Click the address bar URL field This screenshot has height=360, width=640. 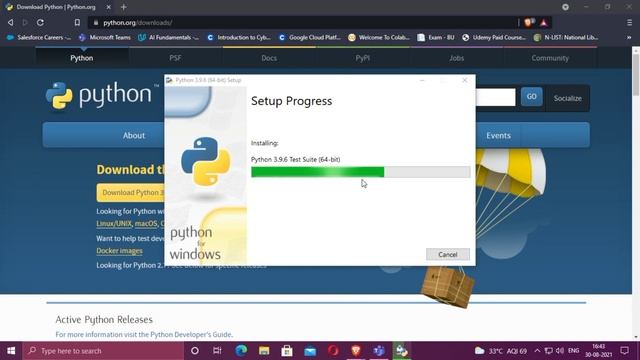pos(302,22)
